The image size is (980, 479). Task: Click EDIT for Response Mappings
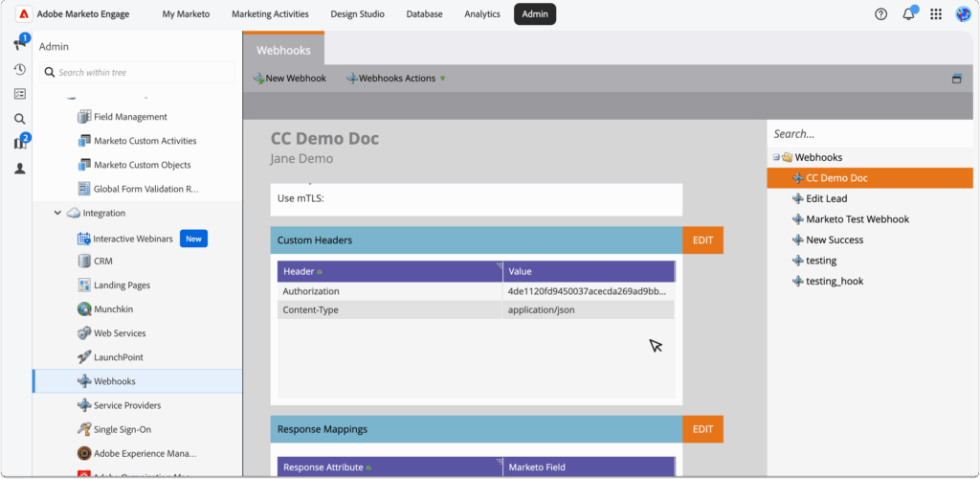[x=702, y=429]
